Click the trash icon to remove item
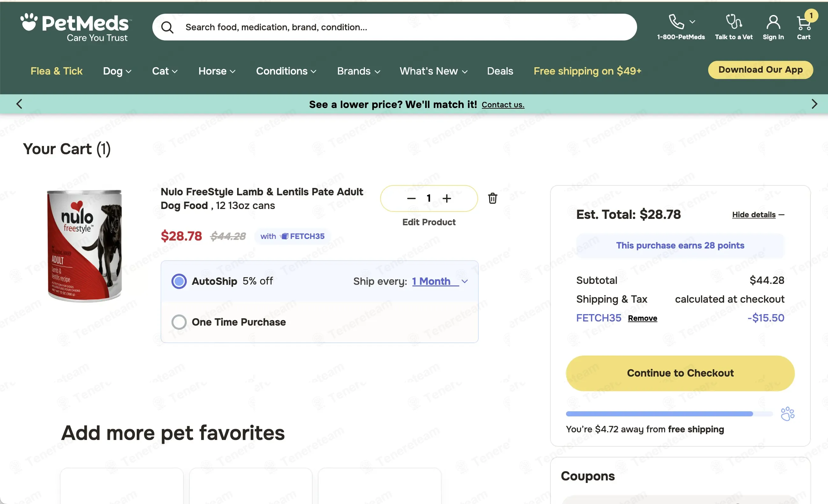 point(492,198)
